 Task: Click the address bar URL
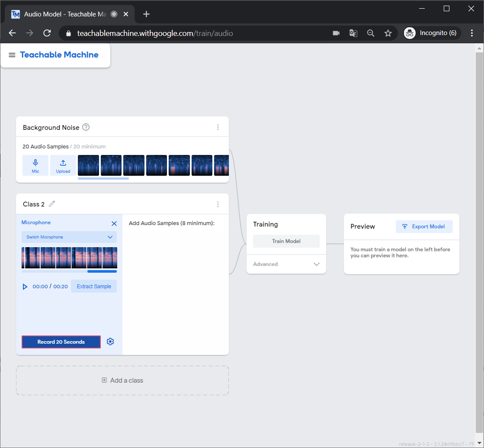pos(155,33)
